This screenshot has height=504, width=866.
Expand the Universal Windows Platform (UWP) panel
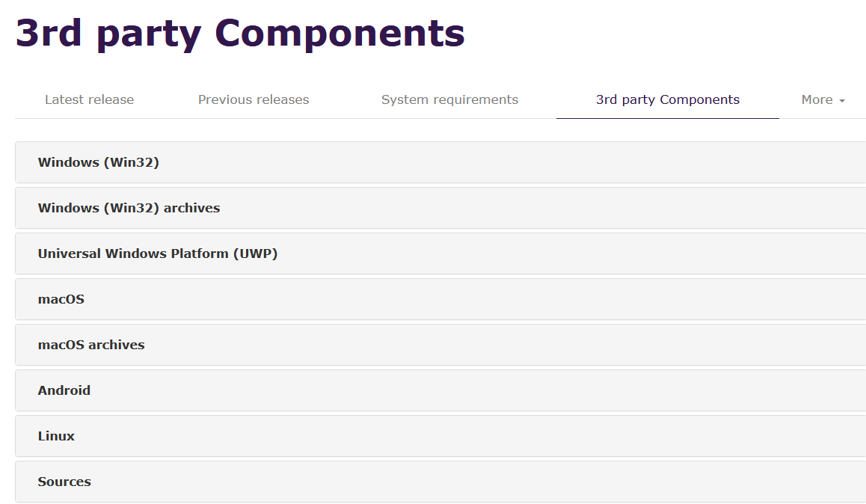click(x=157, y=253)
